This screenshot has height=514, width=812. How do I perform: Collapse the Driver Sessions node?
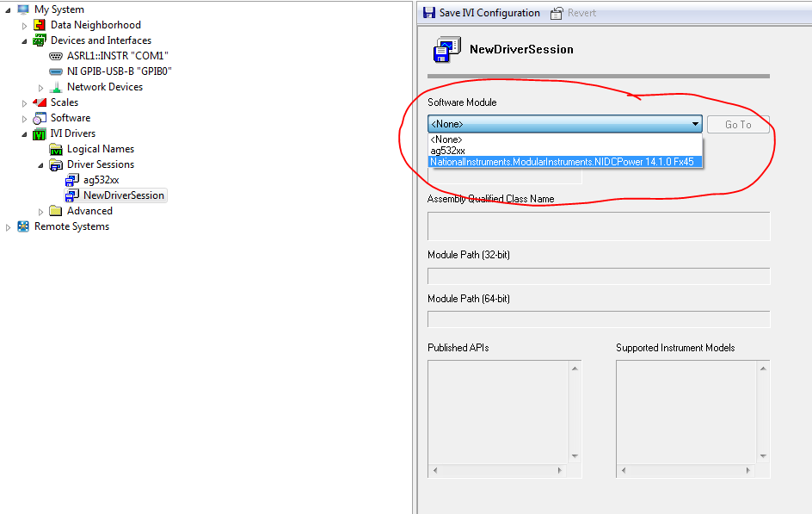click(x=40, y=165)
